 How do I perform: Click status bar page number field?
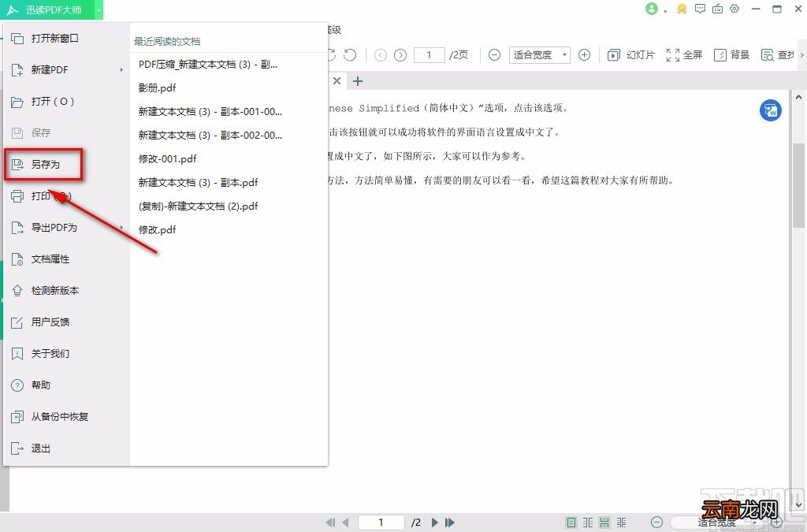tap(381, 523)
